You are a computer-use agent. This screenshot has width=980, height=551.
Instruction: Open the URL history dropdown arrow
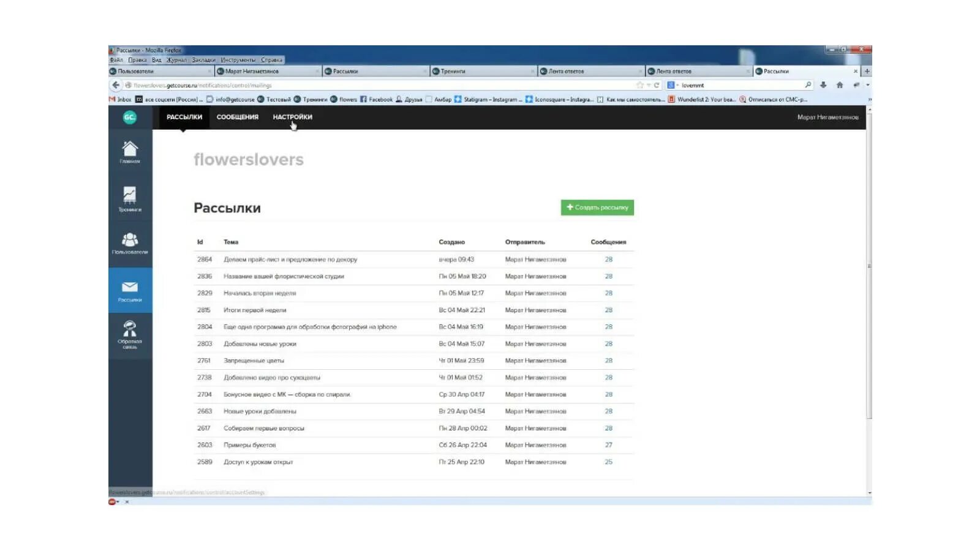tap(649, 85)
